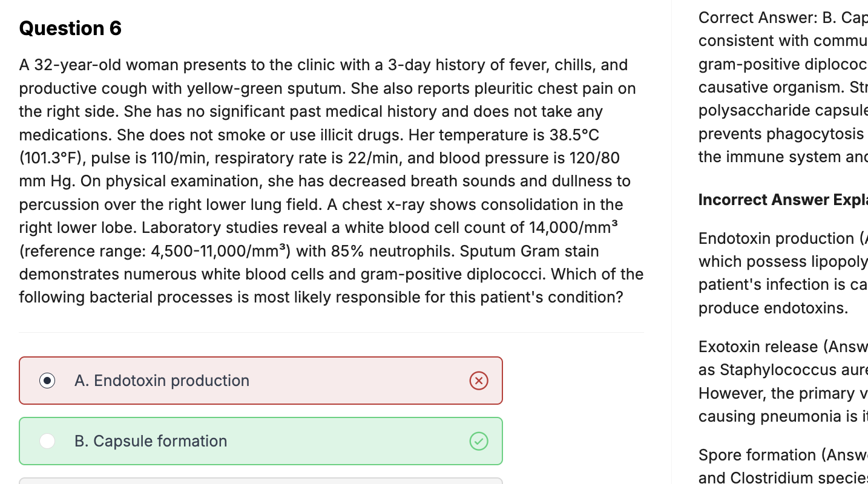This screenshot has width=868, height=484.
Task: Click the question's final sentence about bacterial processes
Action: [x=321, y=297]
